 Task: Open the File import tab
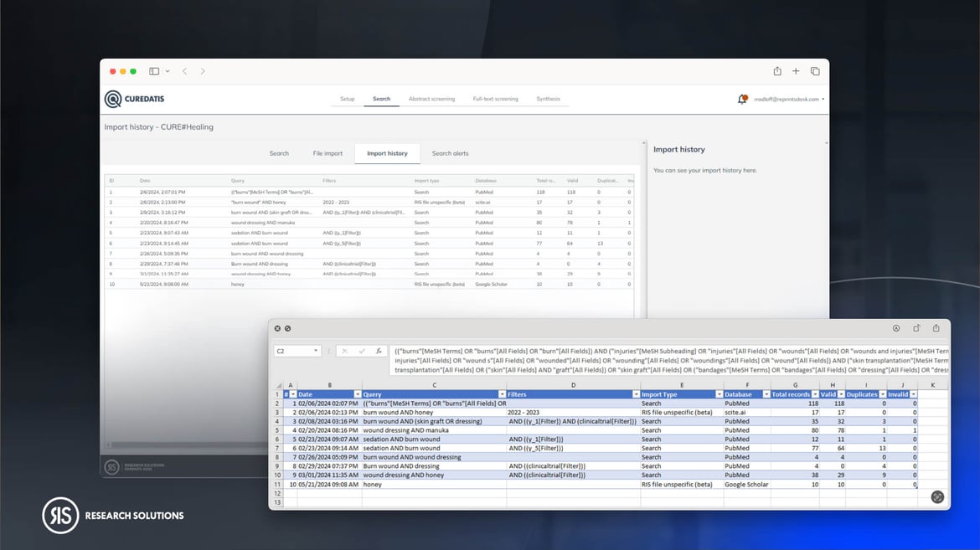coord(328,153)
